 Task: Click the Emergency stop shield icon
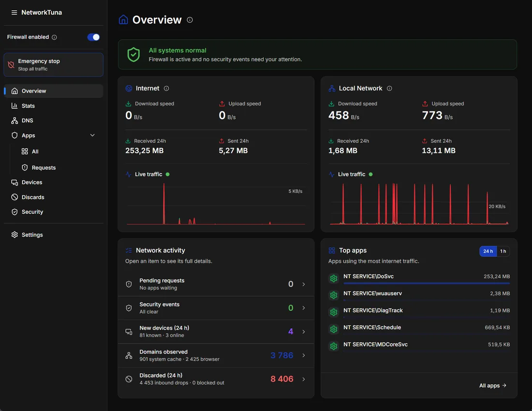11,64
